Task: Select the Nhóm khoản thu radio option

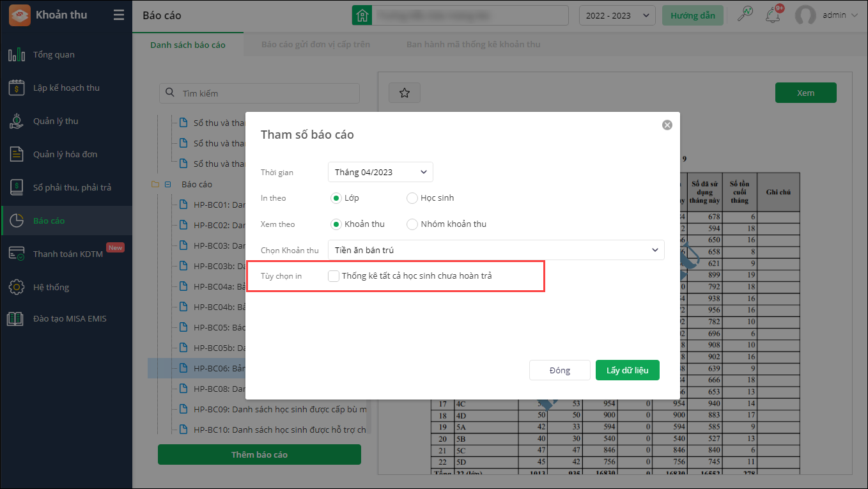Action: coord(412,224)
